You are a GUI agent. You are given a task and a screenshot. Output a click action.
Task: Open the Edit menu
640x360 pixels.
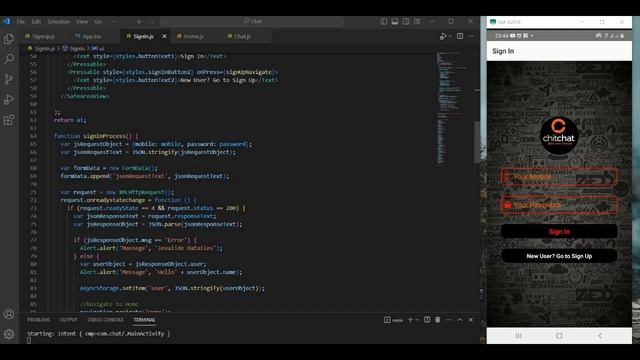[x=36, y=21]
